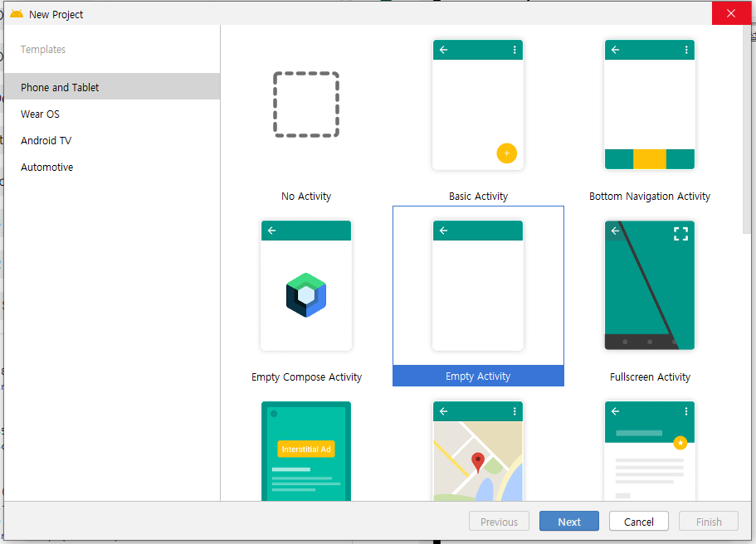Select the No Activity template thumbnail
The width and height of the screenshot is (756, 544).
[x=306, y=104]
